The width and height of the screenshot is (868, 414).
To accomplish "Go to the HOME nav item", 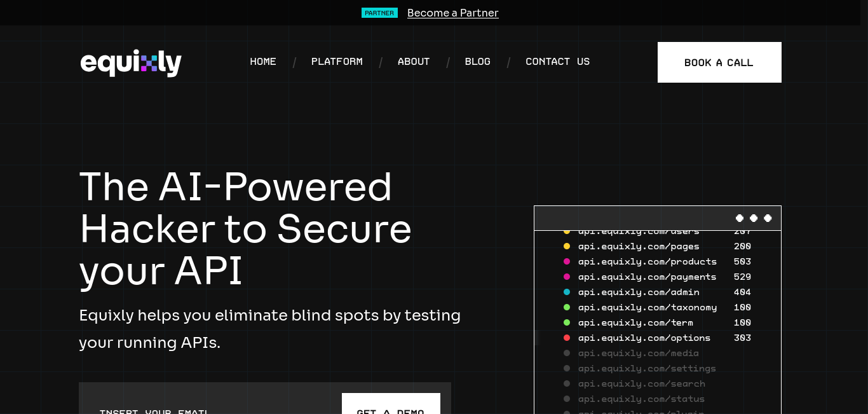I will [x=263, y=62].
